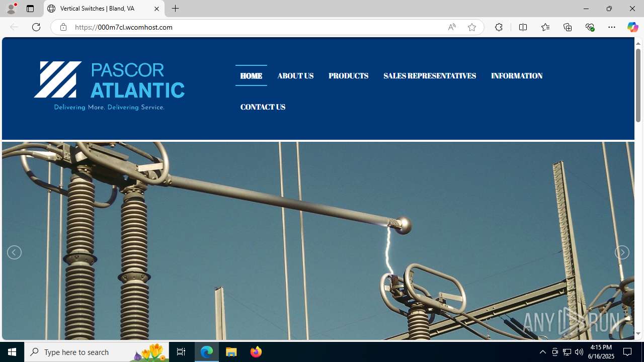Go to the HOME page

(251, 76)
